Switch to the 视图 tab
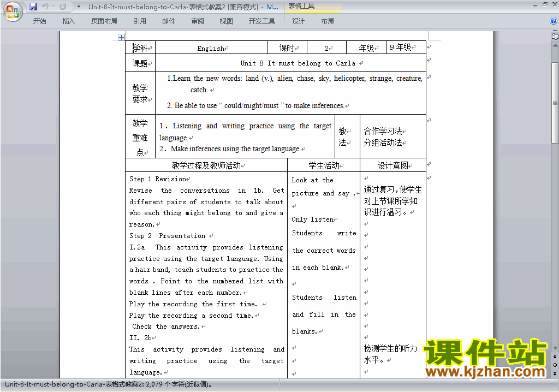This screenshot has width=559, height=392. 227,21
